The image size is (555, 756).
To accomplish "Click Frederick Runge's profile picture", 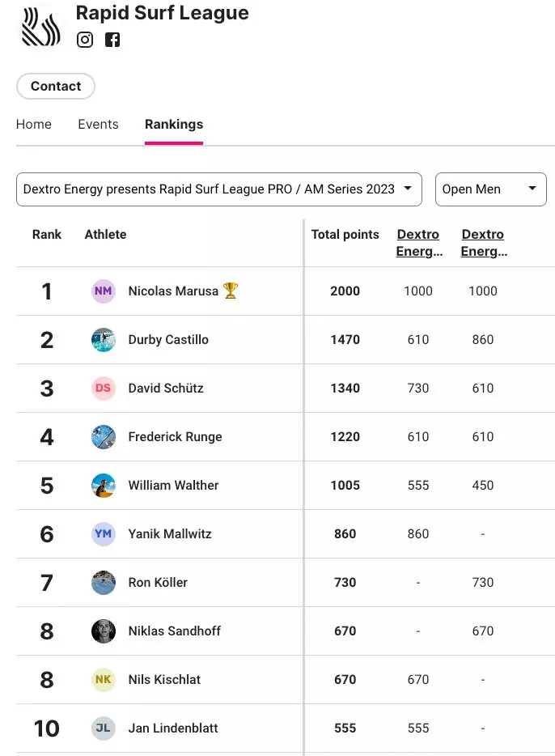I will point(103,437).
